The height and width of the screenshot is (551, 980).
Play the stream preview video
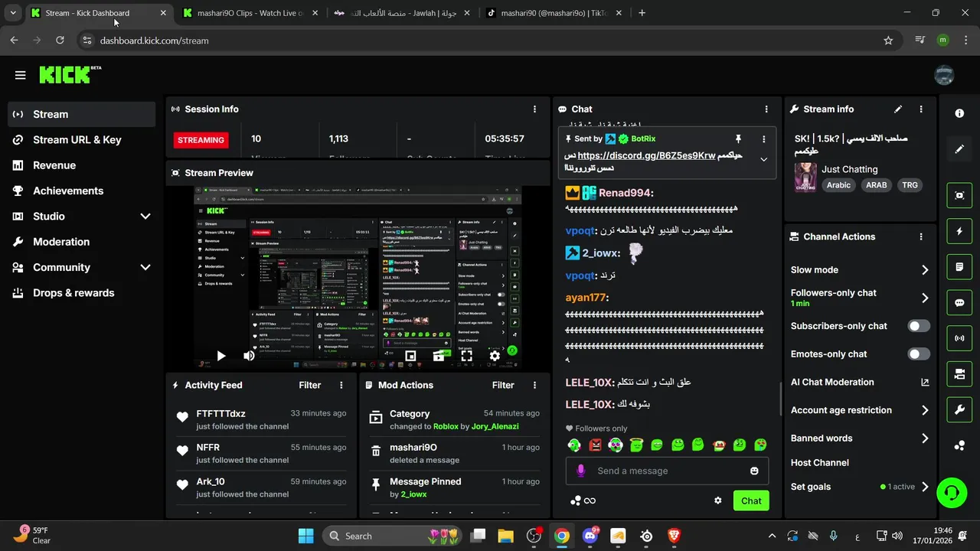pyautogui.click(x=221, y=356)
